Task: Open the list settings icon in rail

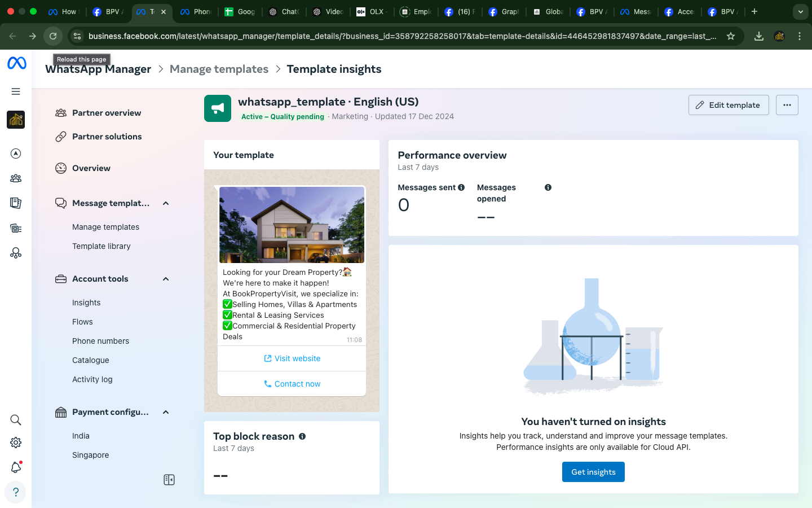Action: tap(16, 228)
